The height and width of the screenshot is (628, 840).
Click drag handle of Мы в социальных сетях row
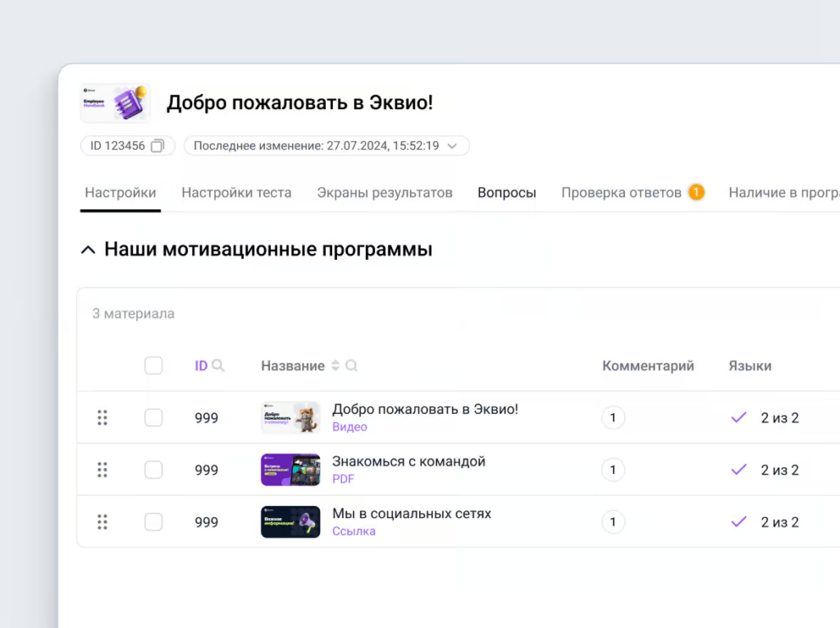pyautogui.click(x=103, y=521)
